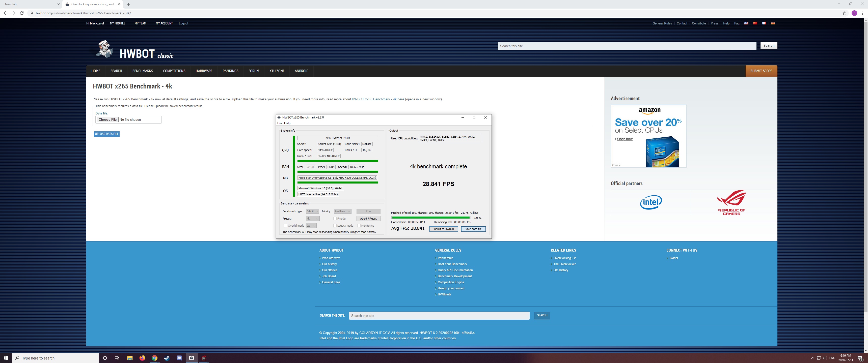
Task: Click the Republic of Gamers logo
Action: point(731,202)
